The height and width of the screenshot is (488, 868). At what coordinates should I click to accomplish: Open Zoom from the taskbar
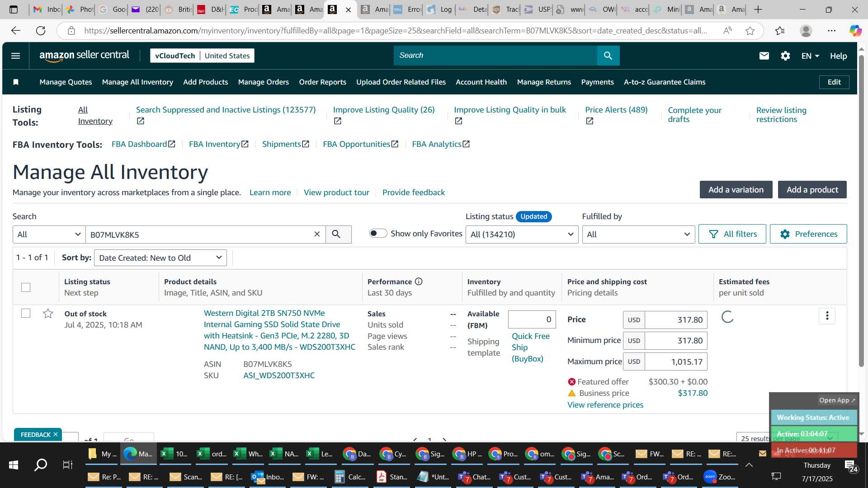point(720,477)
